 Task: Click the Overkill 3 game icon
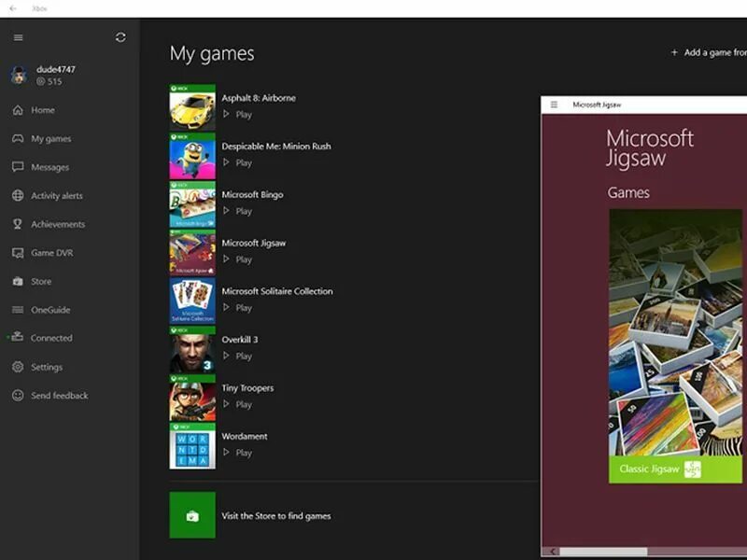[192, 349]
